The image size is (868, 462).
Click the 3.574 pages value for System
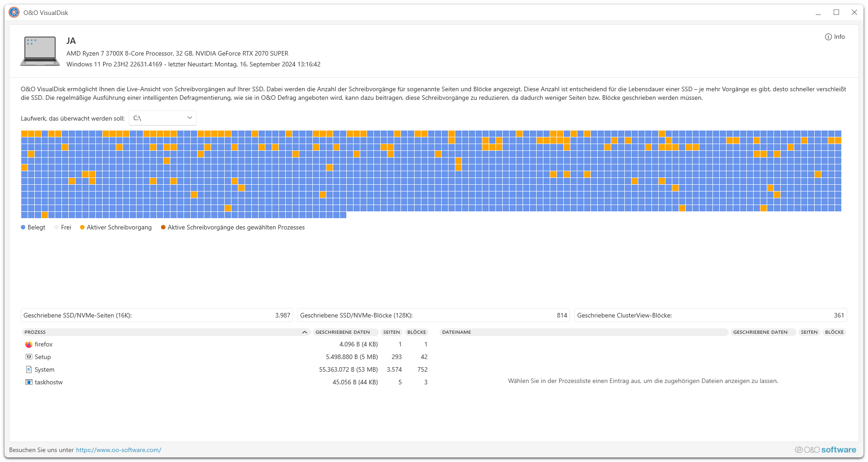pos(394,369)
